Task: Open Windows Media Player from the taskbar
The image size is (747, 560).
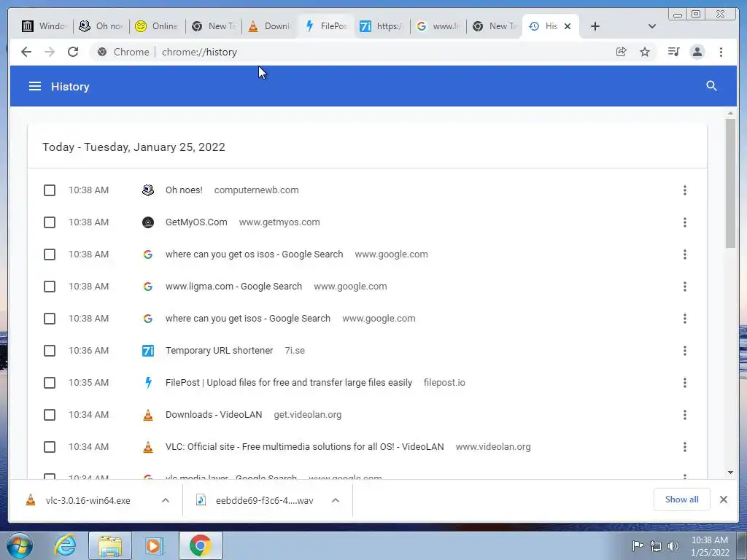Action: pyautogui.click(x=154, y=545)
